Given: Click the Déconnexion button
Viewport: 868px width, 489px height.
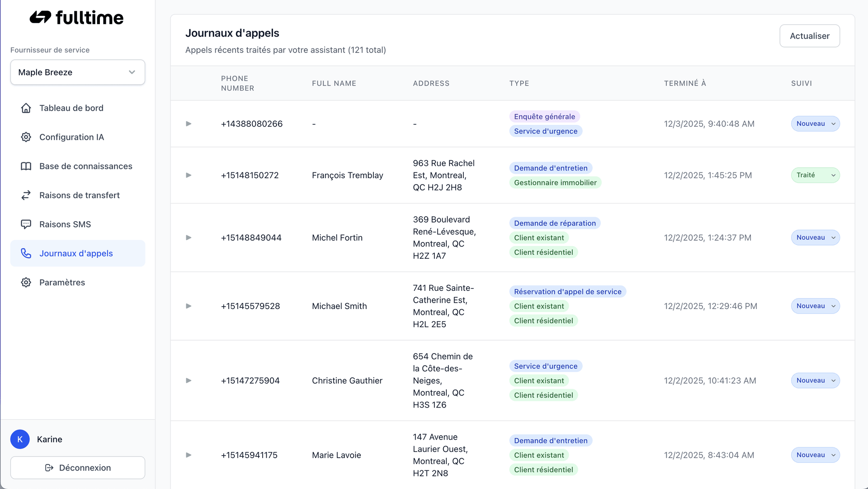Looking at the screenshot, I should point(78,468).
